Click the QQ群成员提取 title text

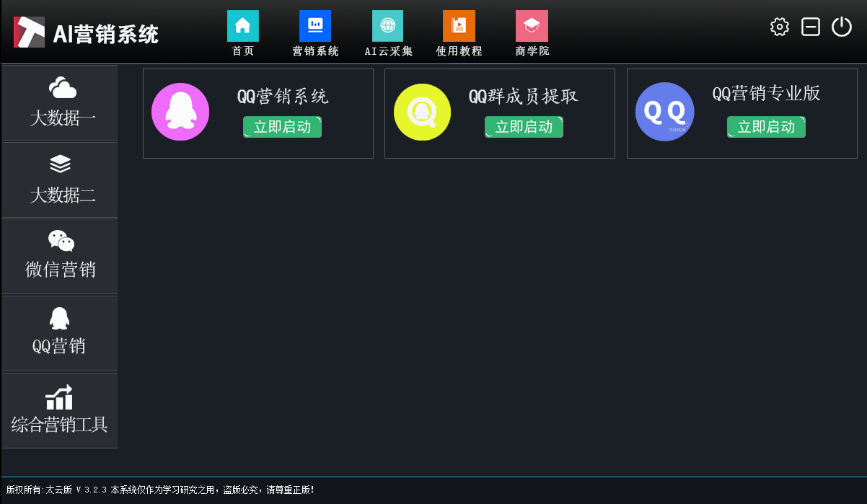[524, 96]
